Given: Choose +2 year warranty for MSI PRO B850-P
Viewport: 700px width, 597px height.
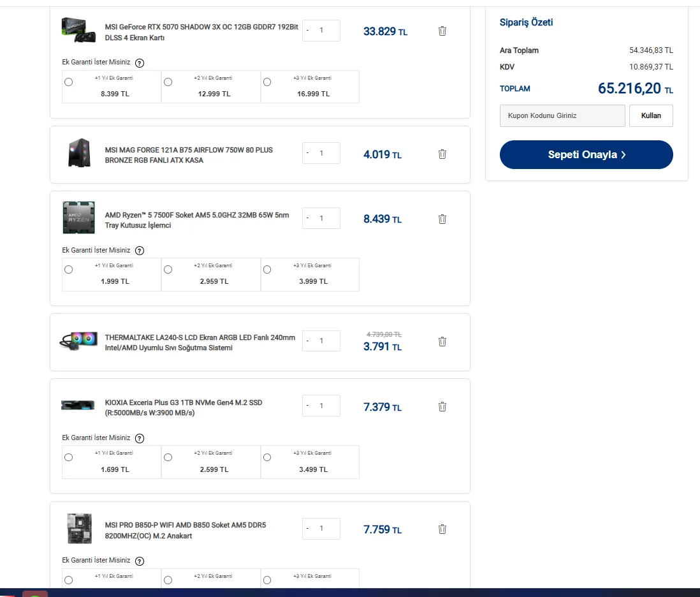Looking at the screenshot, I should coord(168,580).
